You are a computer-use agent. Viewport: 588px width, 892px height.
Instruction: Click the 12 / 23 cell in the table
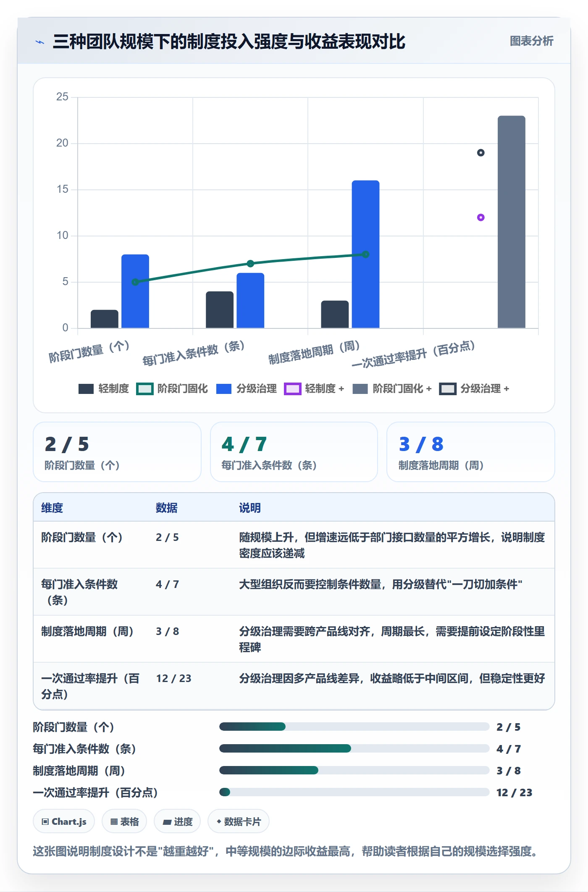[x=173, y=678]
